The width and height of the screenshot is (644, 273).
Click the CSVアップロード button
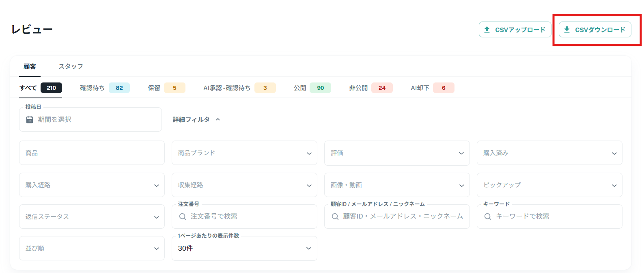click(515, 30)
